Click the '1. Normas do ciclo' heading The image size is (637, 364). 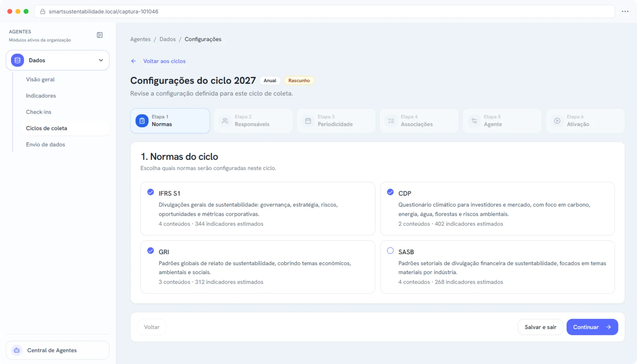(x=179, y=156)
